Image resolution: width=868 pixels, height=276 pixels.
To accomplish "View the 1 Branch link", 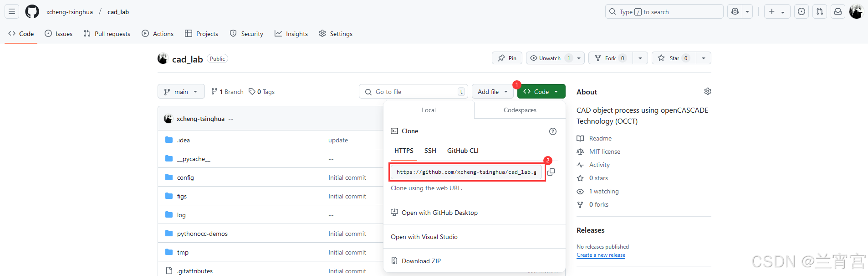I will [227, 92].
